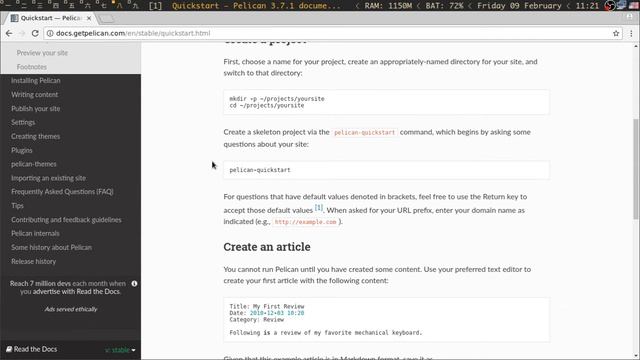Open Chrome three-dot menu
The image size is (640, 360).
pos(631,33)
